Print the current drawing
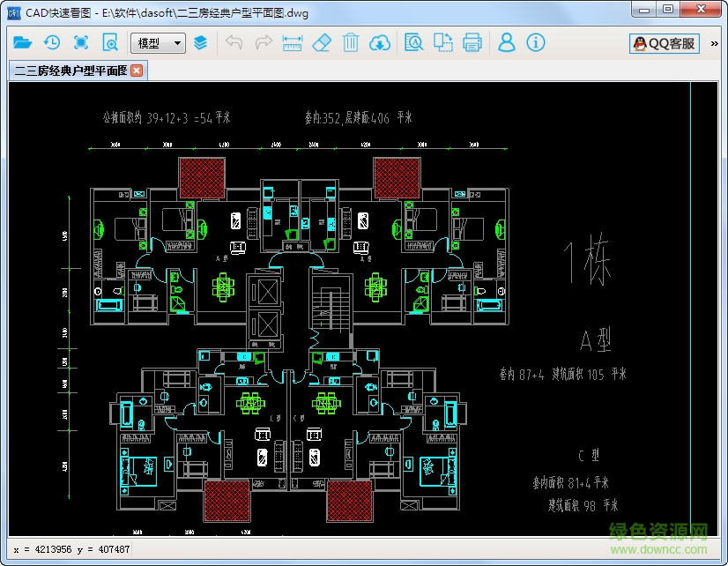This screenshot has height=566, width=728. tap(472, 42)
